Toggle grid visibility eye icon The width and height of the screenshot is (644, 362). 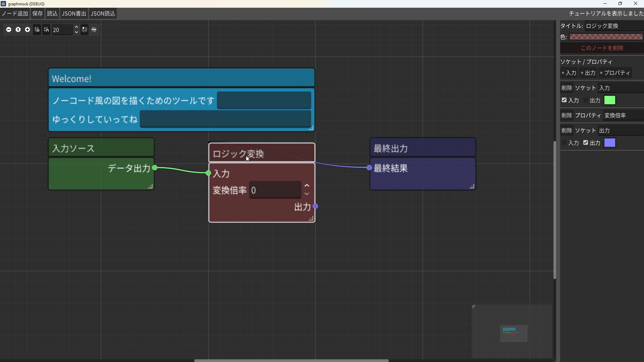(x=37, y=30)
